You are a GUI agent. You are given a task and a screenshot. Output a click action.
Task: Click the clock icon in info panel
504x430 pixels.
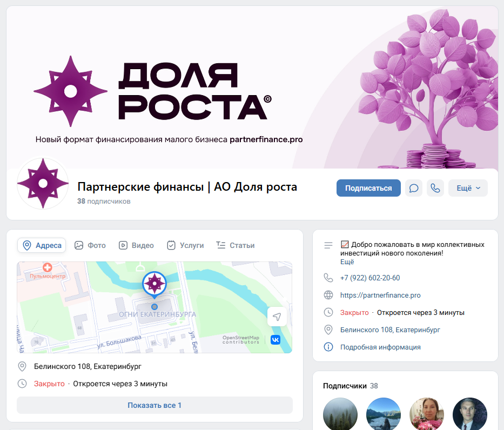pos(328,312)
